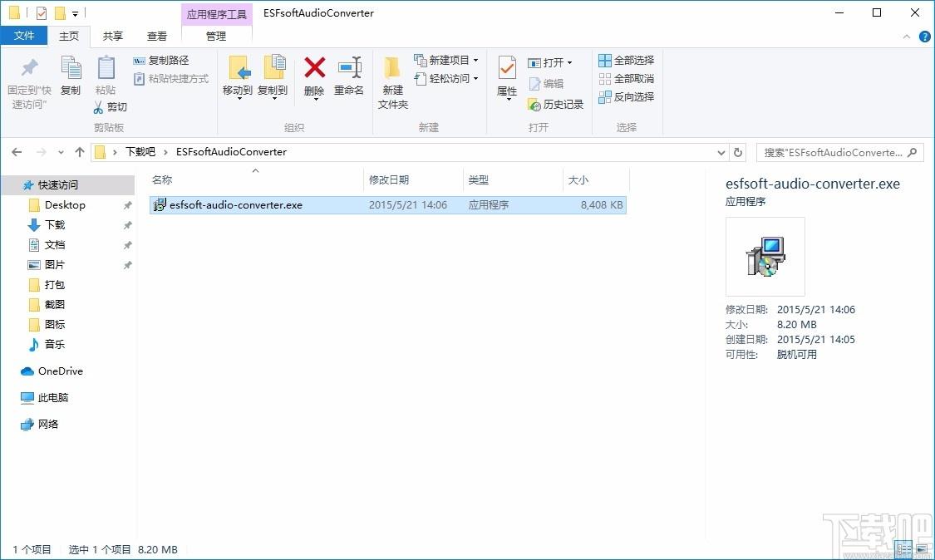This screenshot has height=560, width=935.
Task: Click the installer preview thumbnail
Action: (765, 257)
